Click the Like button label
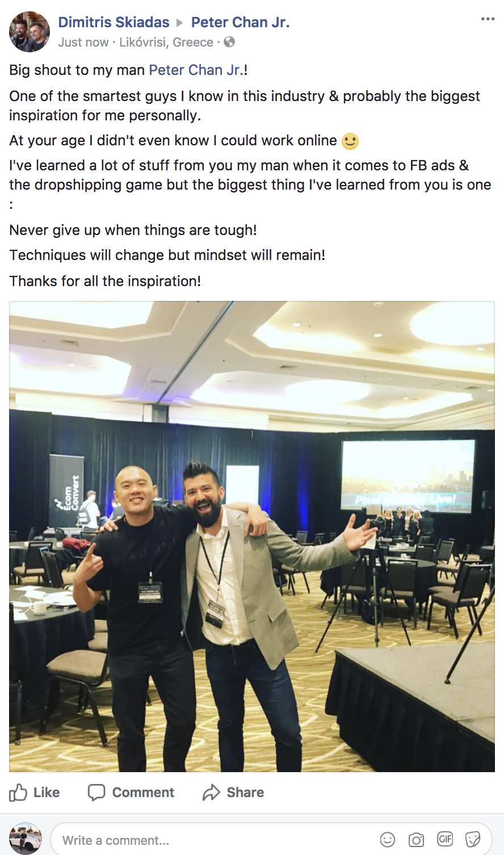Screen dimensions: 504x855 (47, 793)
